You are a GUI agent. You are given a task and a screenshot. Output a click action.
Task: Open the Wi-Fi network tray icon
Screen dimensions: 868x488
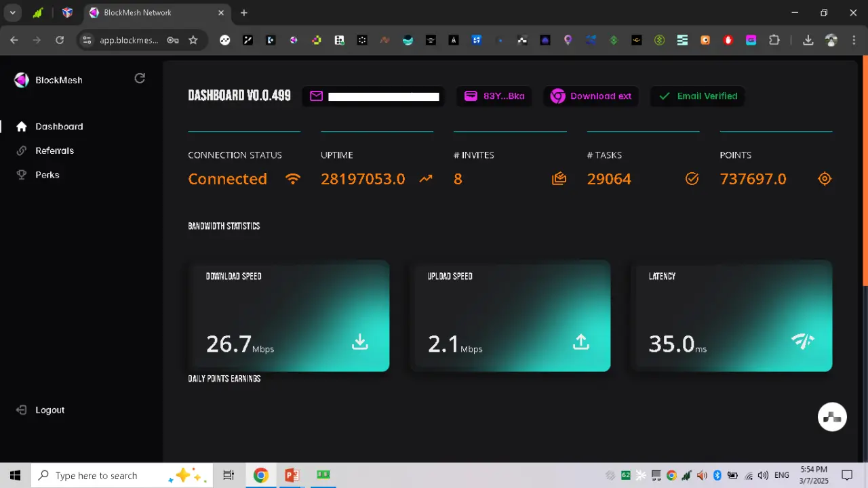coord(748,475)
